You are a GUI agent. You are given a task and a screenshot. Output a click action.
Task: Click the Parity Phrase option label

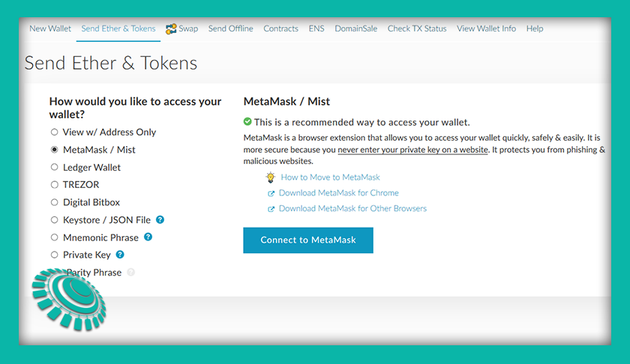(x=94, y=273)
